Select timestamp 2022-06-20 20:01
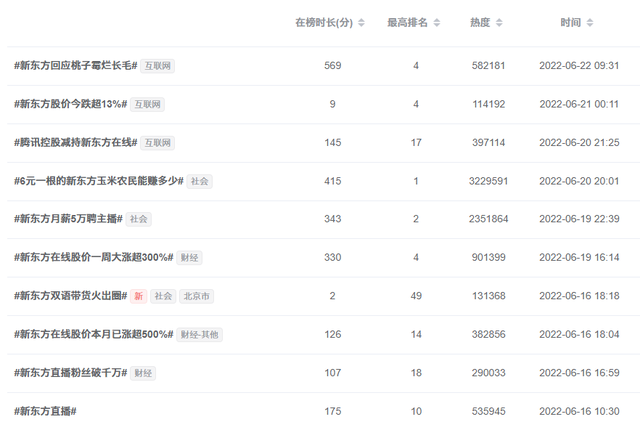The image size is (640, 430). pos(579,181)
